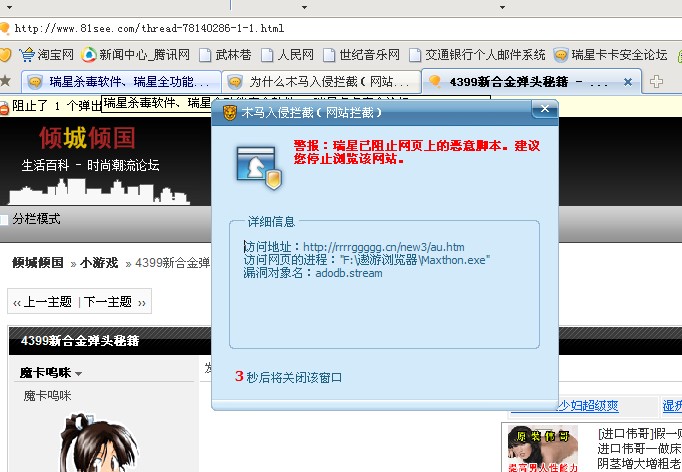Close the 木马入侵拦截 dialog

545,109
